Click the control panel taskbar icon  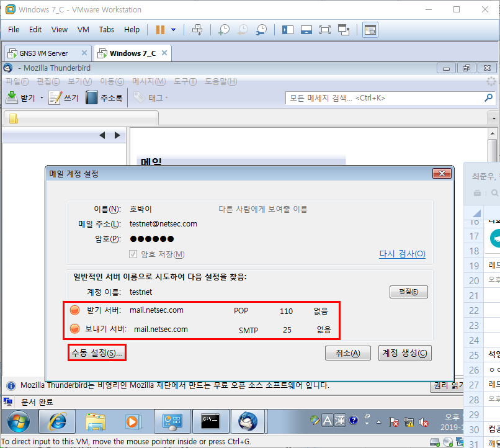[x=172, y=421]
